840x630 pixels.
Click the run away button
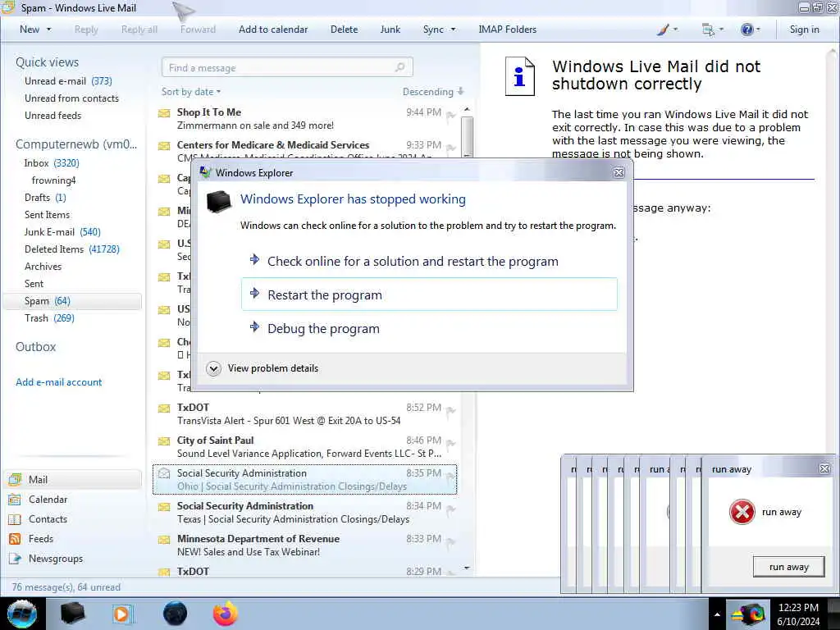788,567
